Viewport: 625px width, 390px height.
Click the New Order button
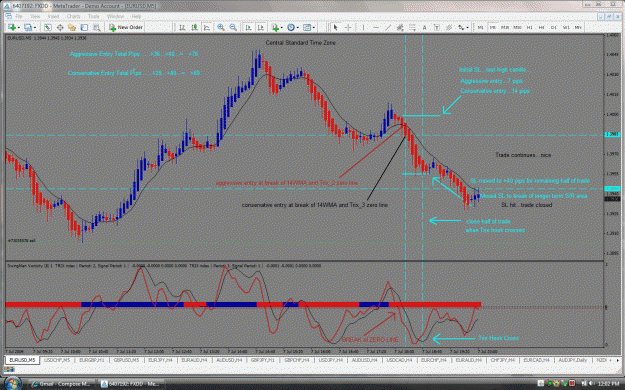pyautogui.click(x=126, y=27)
